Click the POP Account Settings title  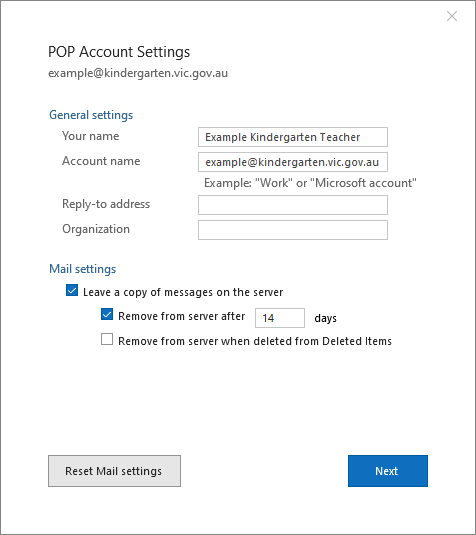tap(119, 52)
